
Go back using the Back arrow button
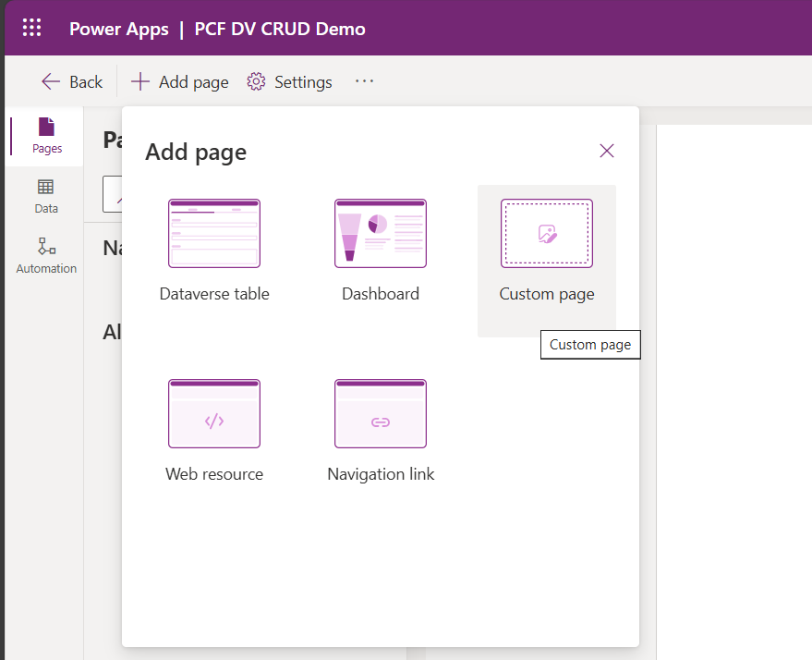71,82
